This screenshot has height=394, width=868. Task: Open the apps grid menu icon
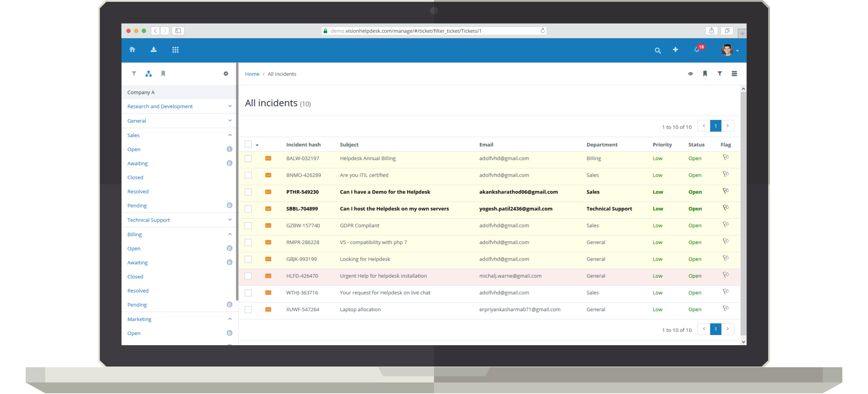[x=175, y=50]
